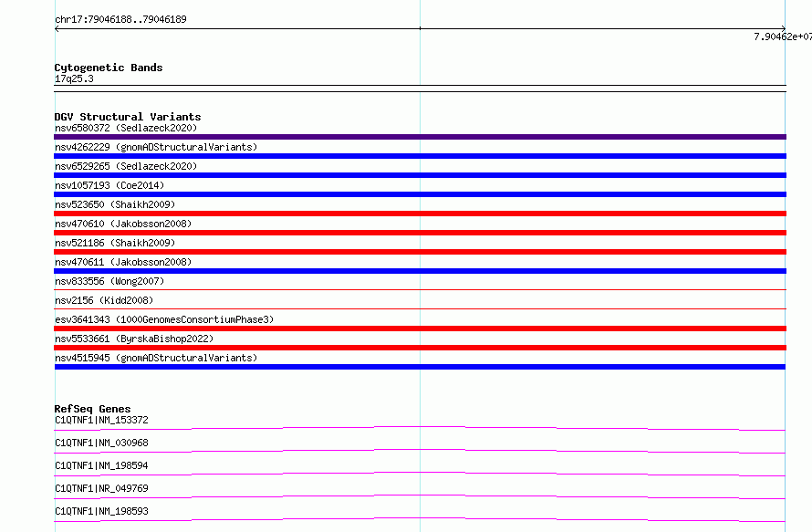Open transcript C1QTNF1|NM_198594 label
This screenshot has width=812, height=532.
(x=101, y=465)
